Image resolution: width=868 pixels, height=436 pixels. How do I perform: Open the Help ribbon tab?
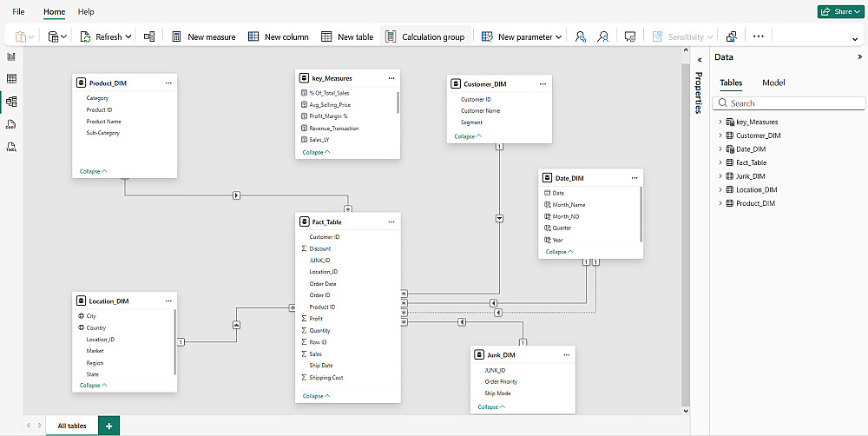pos(86,12)
